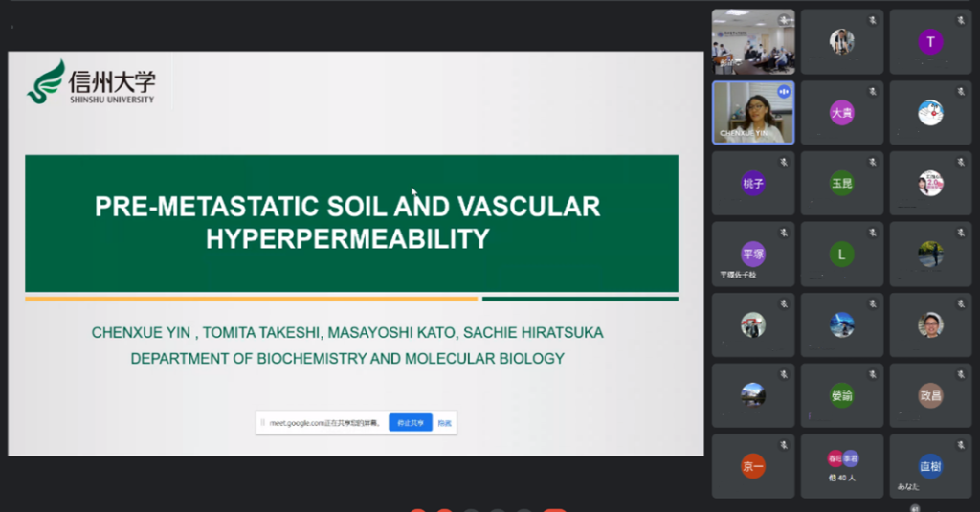Viewport: 980px width, 512px height.
Task: Click the 政昌 participant avatar
Action: 930,395
